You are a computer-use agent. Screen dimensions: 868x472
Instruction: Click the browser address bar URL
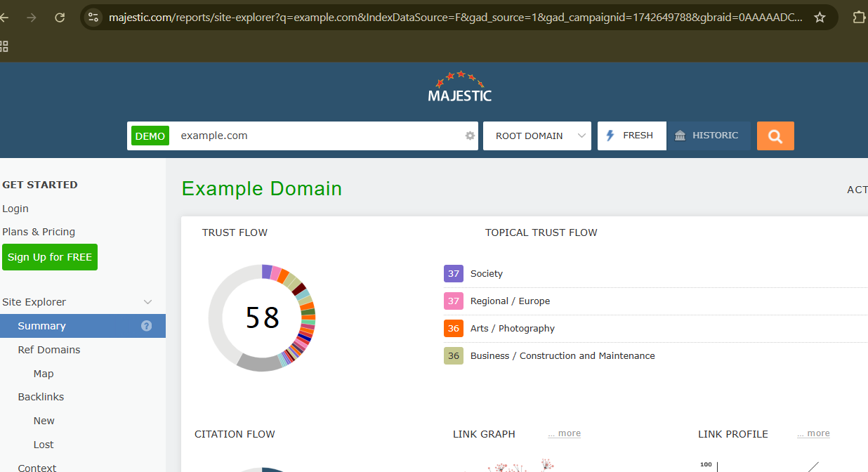coord(455,18)
